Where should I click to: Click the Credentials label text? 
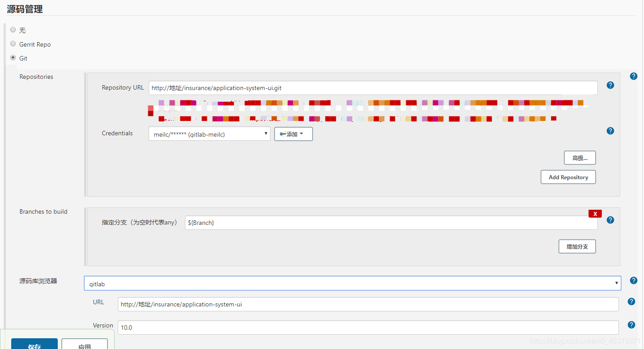[117, 133]
